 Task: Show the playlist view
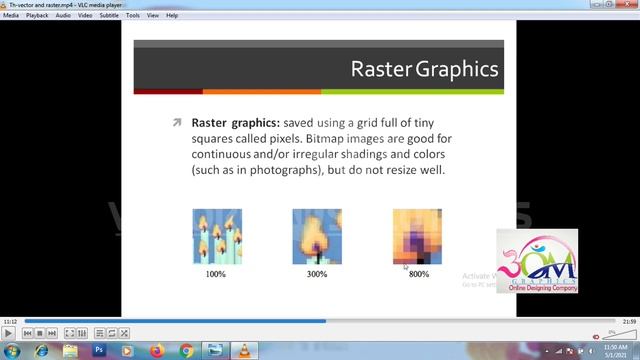pos(100,333)
